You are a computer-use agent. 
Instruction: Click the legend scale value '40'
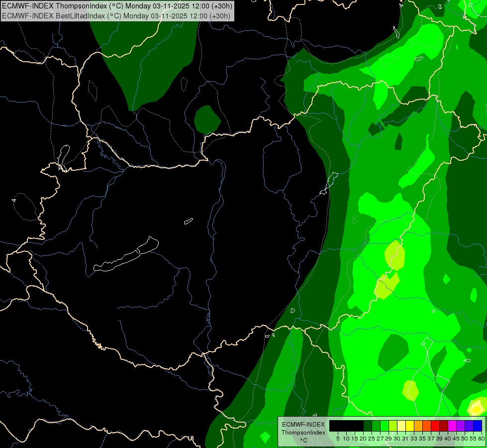[x=448, y=439]
